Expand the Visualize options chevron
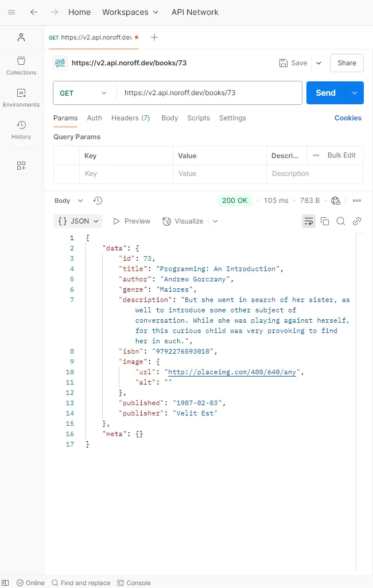The height and width of the screenshot is (588, 373). (x=215, y=221)
